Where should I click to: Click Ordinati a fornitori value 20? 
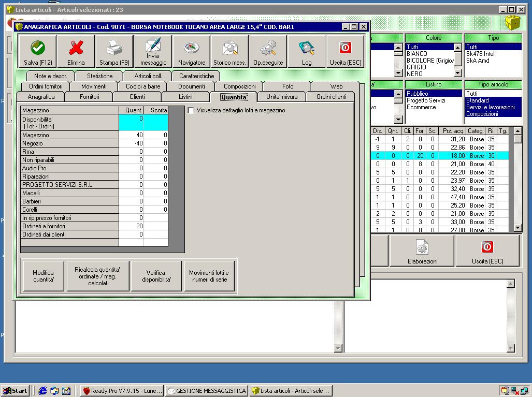pyautogui.click(x=131, y=226)
